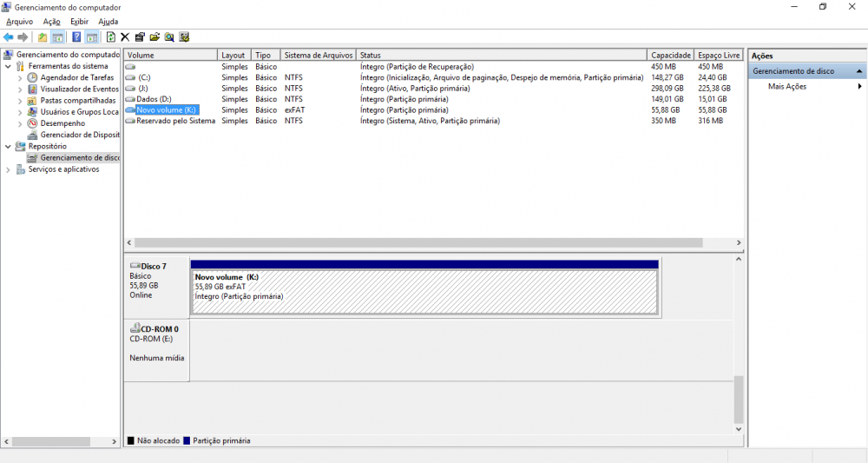Click the Visualizador de Eventos icon
The image size is (868, 463).
(x=33, y=89)
